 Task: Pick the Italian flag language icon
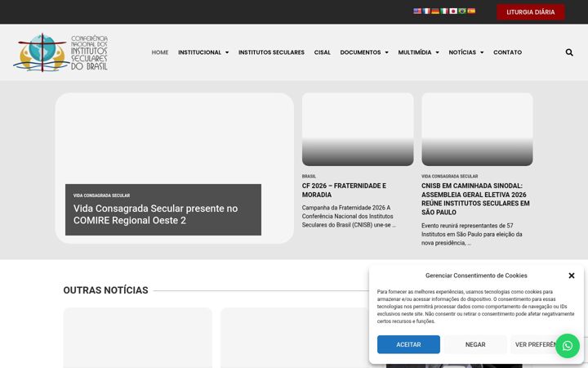(444, 11)
